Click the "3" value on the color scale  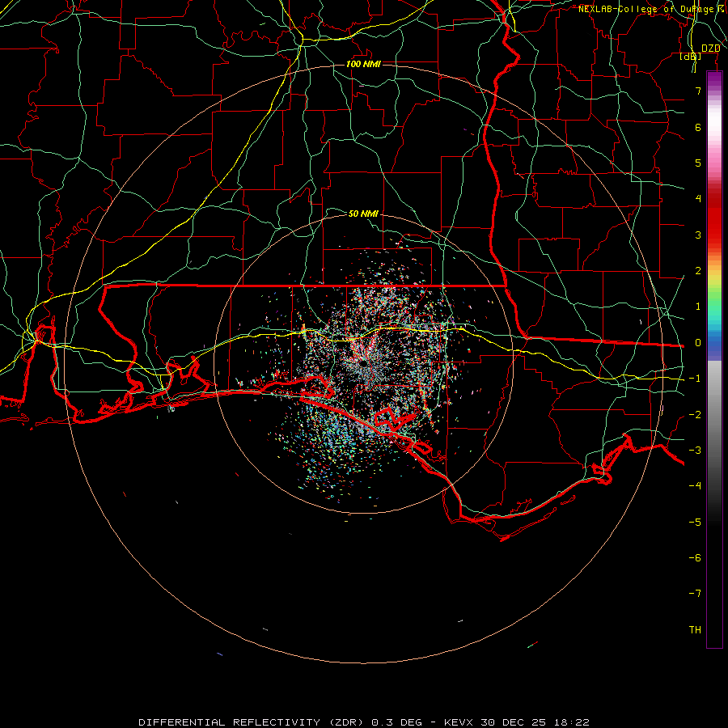[x=698, y=235]
